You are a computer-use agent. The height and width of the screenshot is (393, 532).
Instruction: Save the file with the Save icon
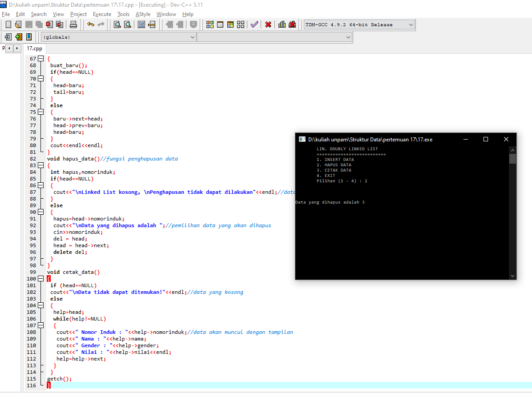coord(29,24)
